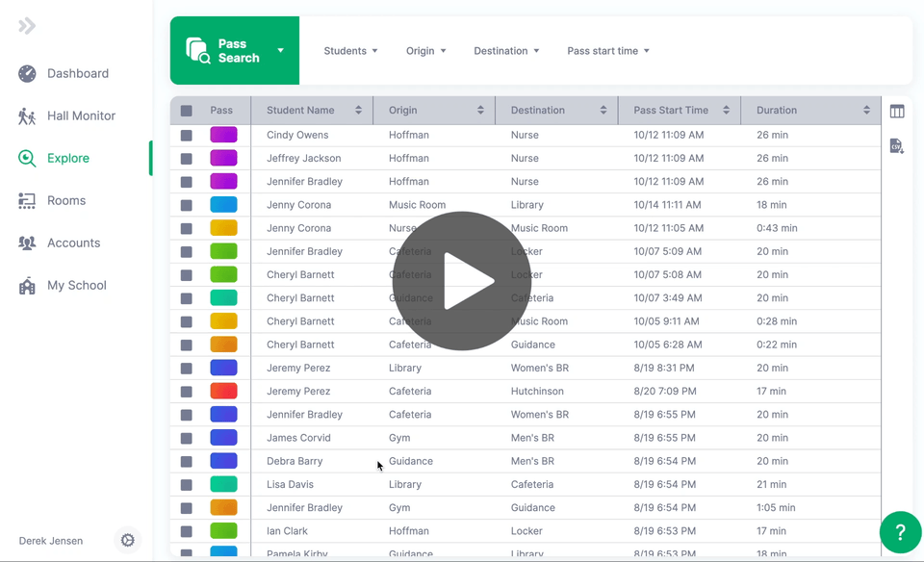
Task: Expand the Destination filter dropdown
Action: point(506,50)
